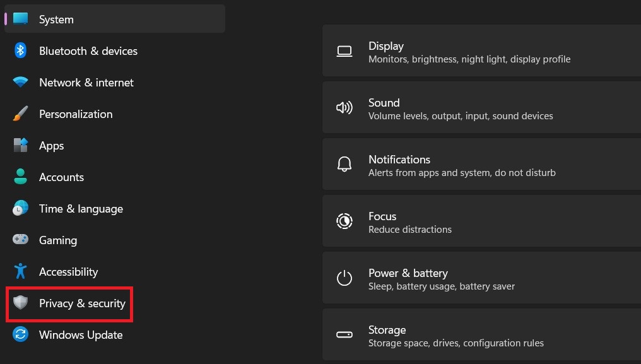The width and height of the screenshot is (641, 364).
Task: Open the Focus settings card
Action: (481, 221)
